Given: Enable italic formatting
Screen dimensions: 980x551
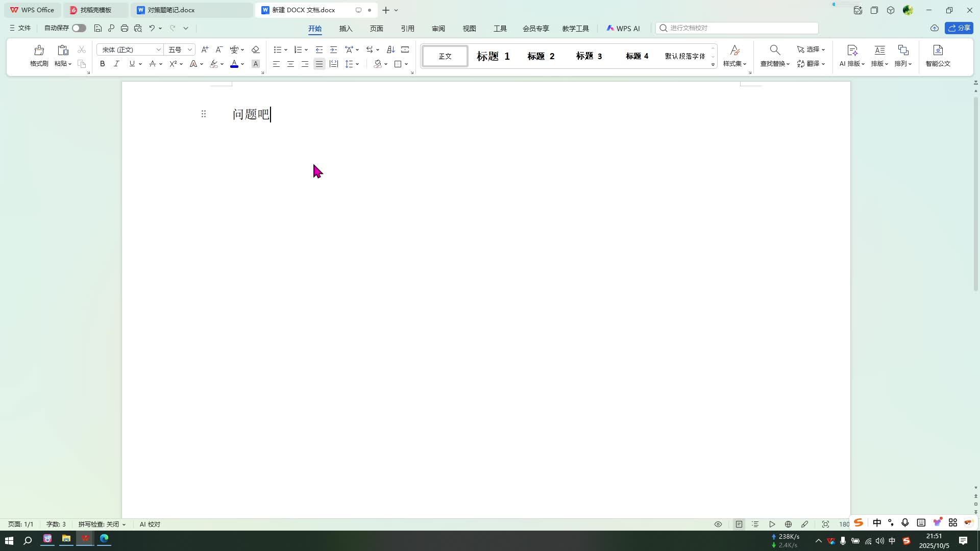Looking at the screenshot, I should [x=116, y=64].
